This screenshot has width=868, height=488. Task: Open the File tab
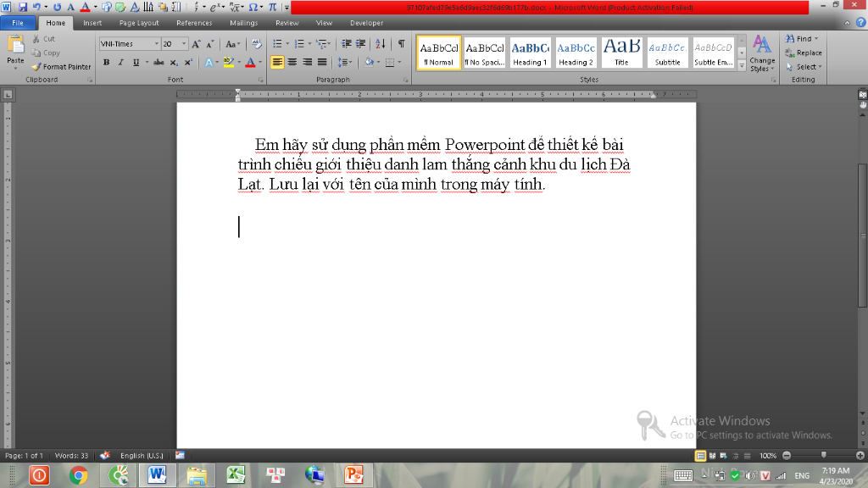tap(18, 23)
